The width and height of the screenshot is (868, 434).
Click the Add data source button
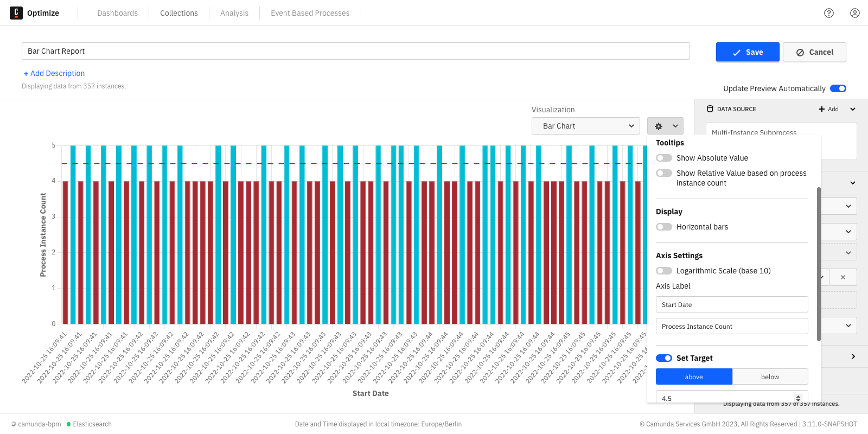point(829,109)
